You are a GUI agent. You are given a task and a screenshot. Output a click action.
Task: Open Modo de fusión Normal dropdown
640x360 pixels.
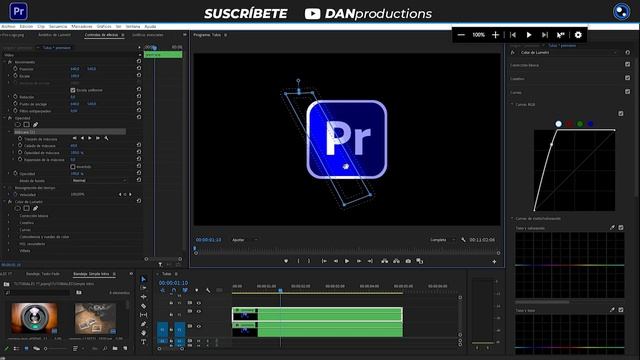pyautogui.click(x=99, y=180)
